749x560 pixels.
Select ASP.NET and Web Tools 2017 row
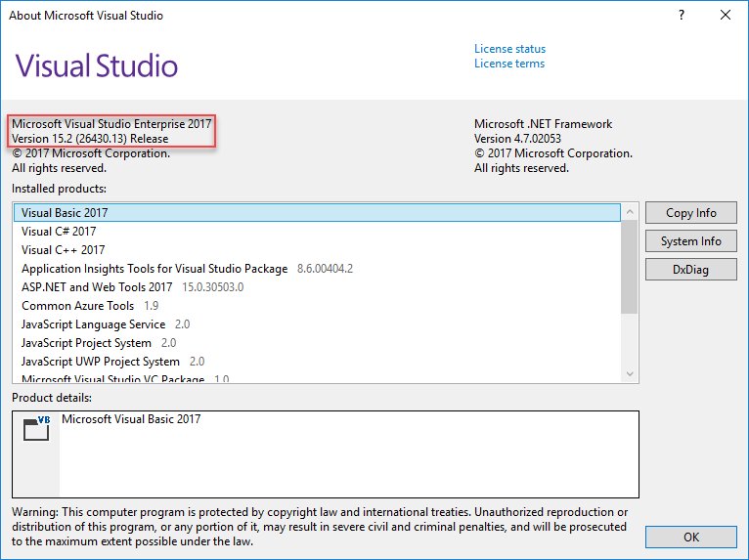tap(317, 287)
